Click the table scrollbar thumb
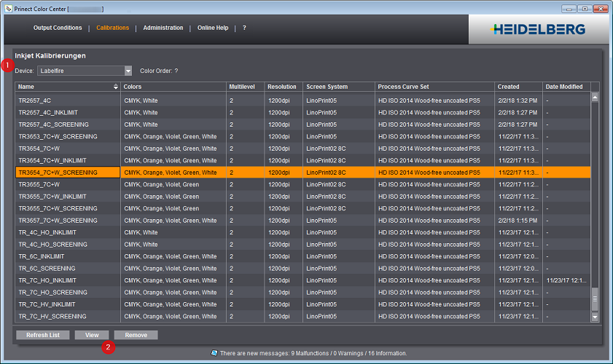This screenshot has width=613, height=364. (595, 299)
